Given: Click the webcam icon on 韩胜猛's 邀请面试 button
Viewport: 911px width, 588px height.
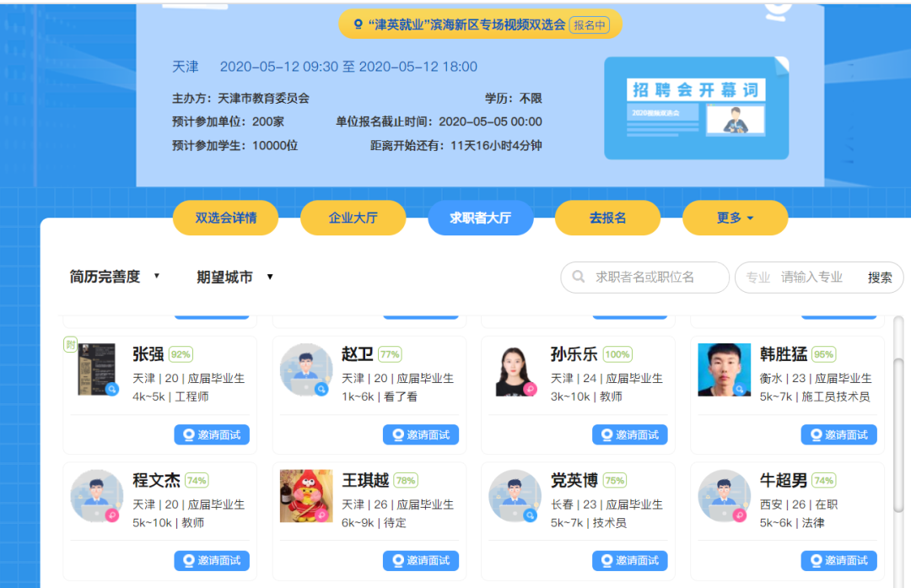Looking at the screenshot, I should [x=817, y=434].
